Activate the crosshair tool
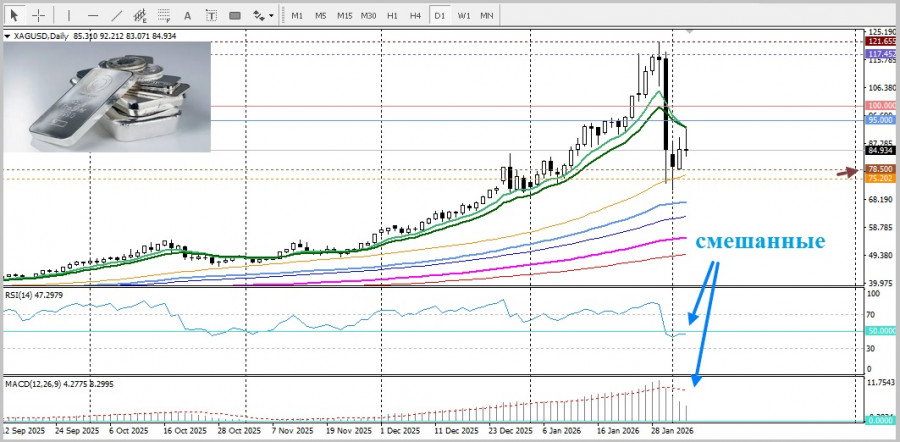 39,15
